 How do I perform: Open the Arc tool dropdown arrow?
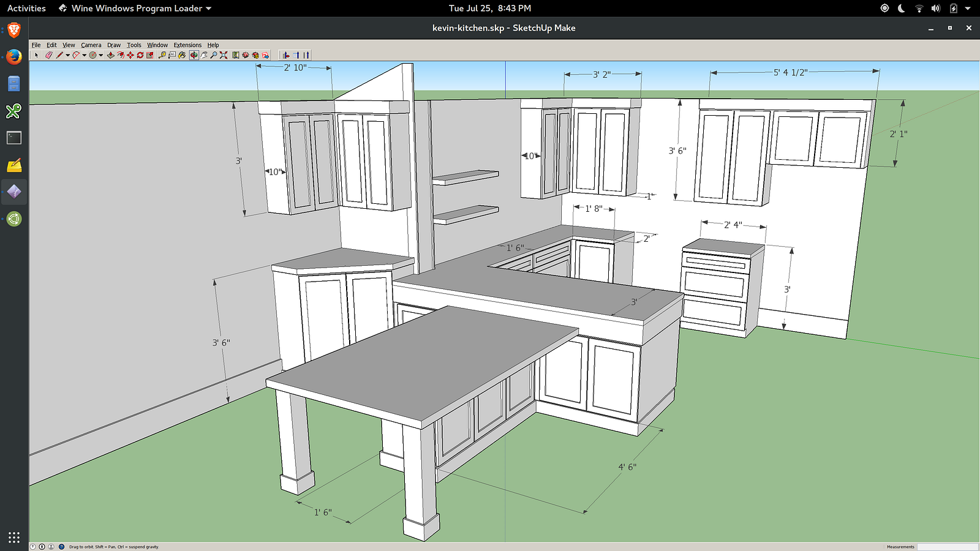84,55
